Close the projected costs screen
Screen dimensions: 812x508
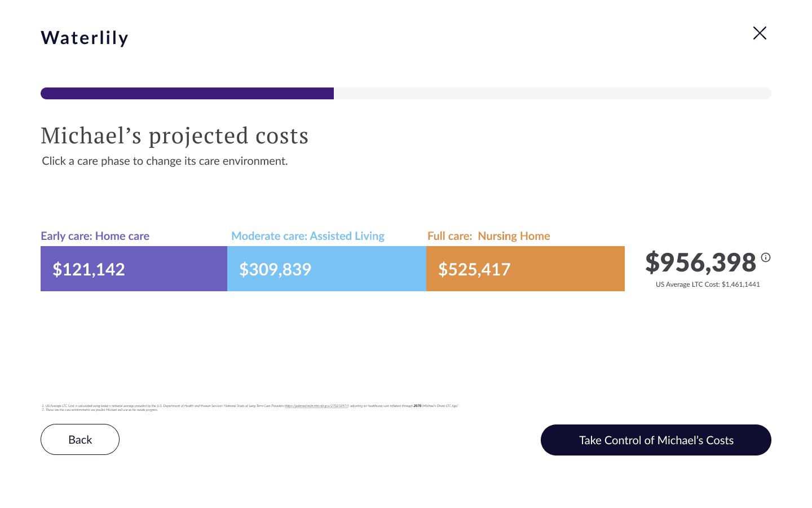coord(760,33)
